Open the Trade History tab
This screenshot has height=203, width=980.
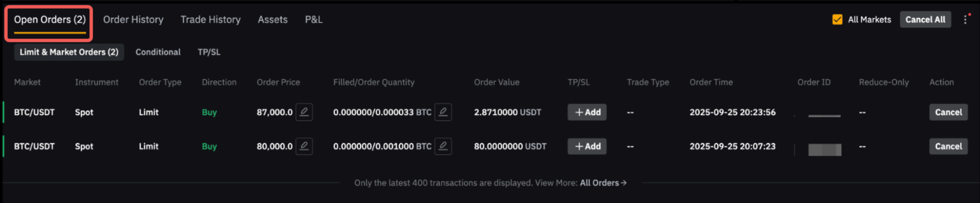point(210,20)
